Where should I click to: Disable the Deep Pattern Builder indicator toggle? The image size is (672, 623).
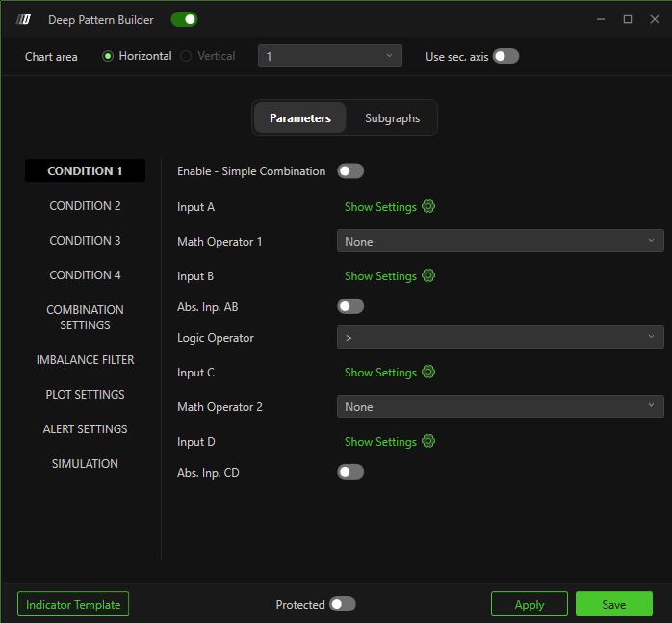click(184, 19)
